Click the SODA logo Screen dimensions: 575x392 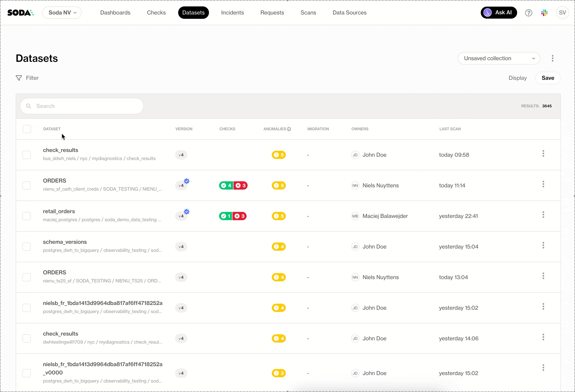[x=20, y=13]
